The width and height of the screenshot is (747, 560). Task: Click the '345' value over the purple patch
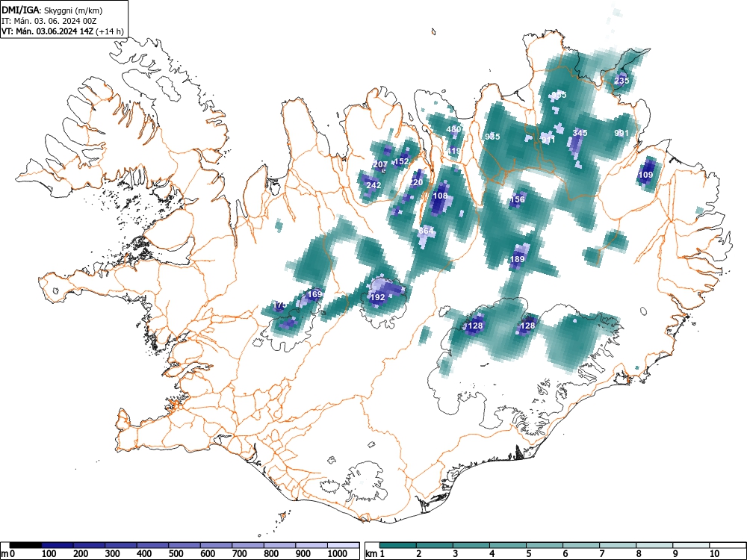[x=580, y=133]
